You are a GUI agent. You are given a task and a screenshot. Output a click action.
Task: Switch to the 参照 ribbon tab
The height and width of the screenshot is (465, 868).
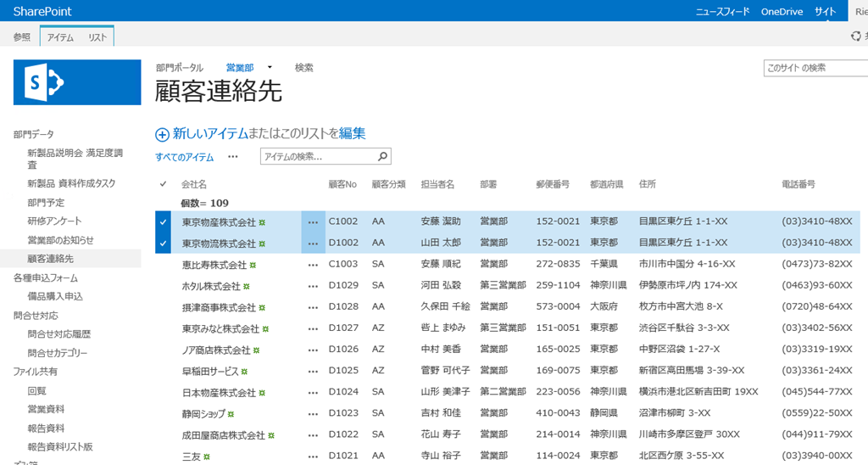click(22, 37)
